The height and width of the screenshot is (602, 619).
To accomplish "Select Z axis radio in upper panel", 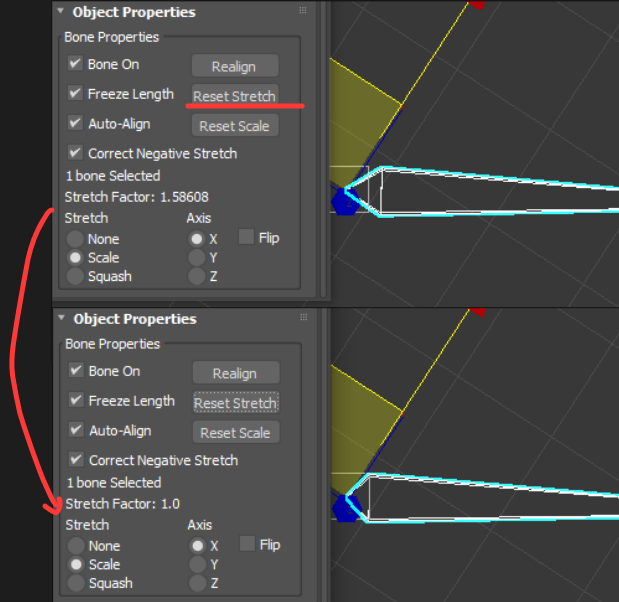I will pyautogui.click(x=197, y=276).
